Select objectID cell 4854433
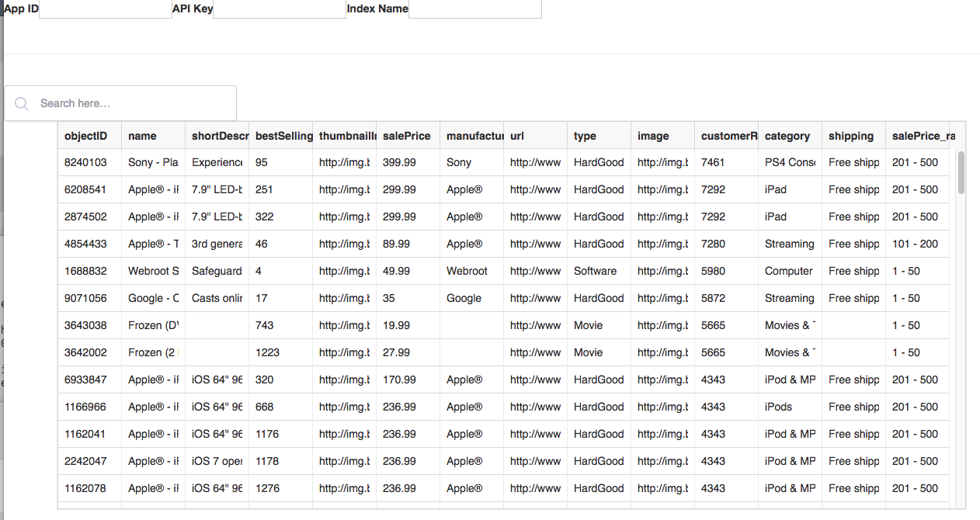This screenshot has height=520, width=980. [89, 244]
